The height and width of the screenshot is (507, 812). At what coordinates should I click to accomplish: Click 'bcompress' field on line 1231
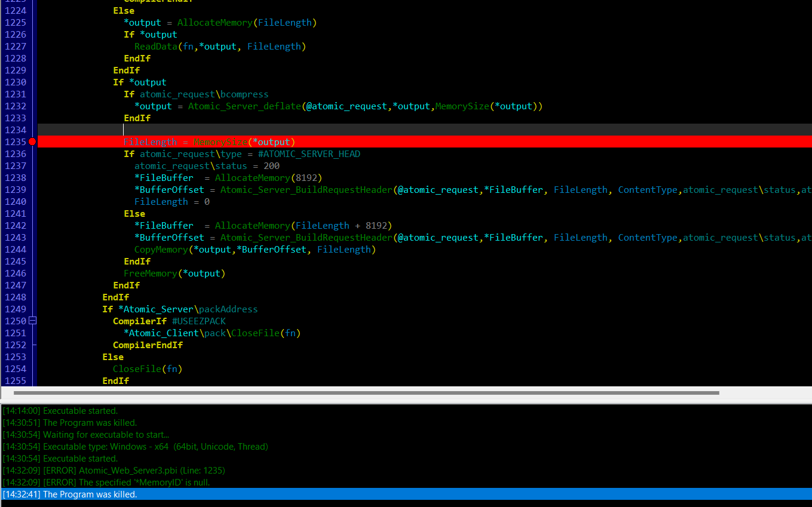(244, 94)
